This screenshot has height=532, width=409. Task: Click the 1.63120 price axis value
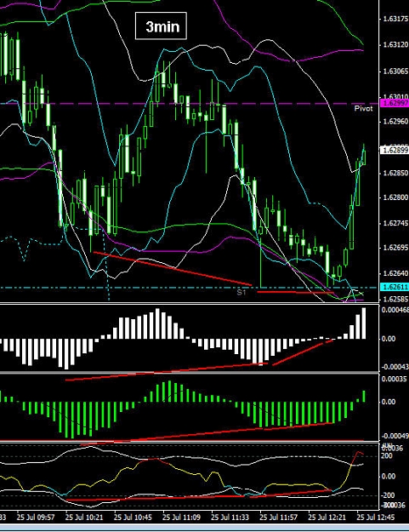pyautogui.click(x=395, y=44)
